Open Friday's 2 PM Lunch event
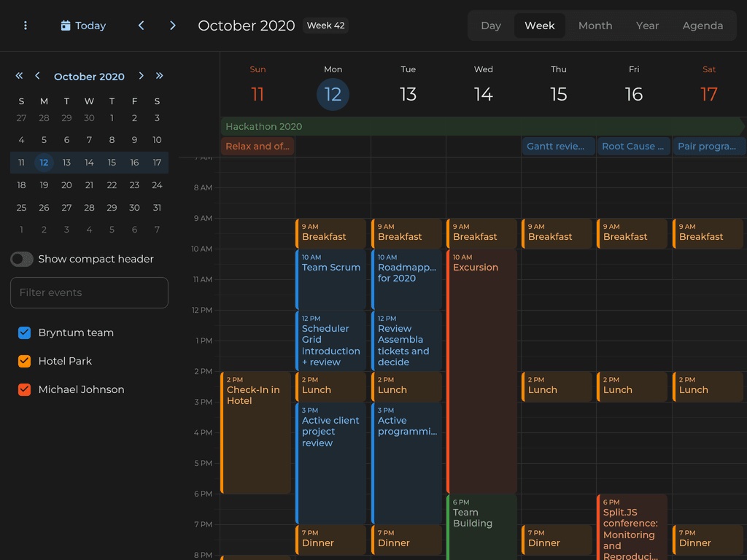Viewport: 747px width, 560px height. pos(632,386)
